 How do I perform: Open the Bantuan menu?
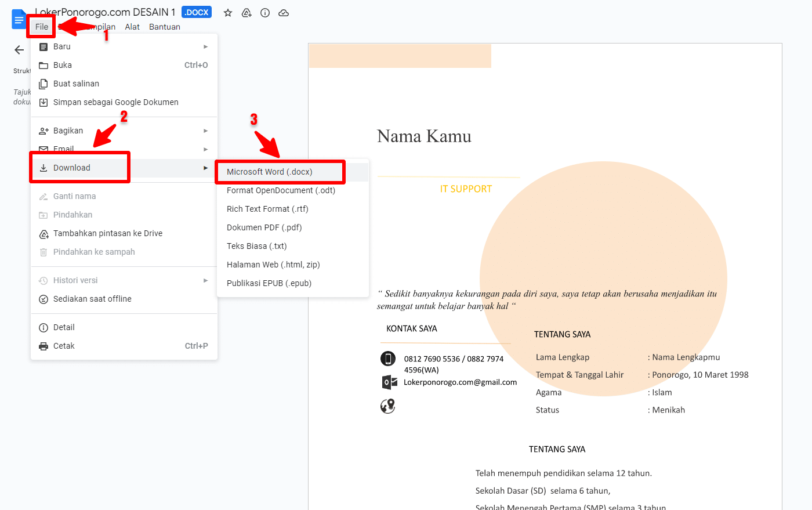point(165,27)
